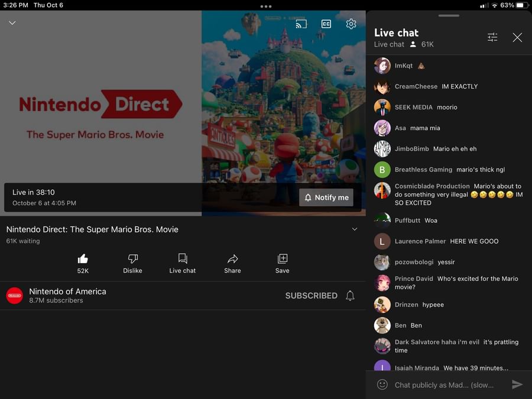Tap Ben's dog avatar in chat
The image size is (532, 399).
point(382,325)
